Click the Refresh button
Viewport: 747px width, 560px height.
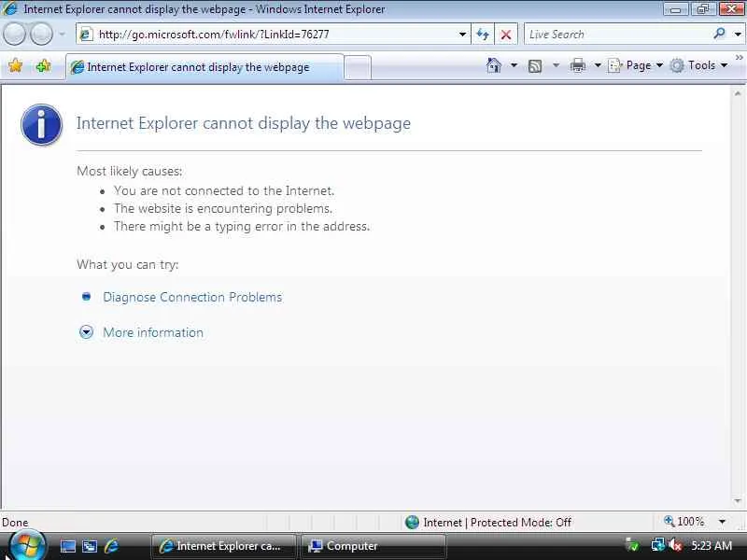coord(483,35)
